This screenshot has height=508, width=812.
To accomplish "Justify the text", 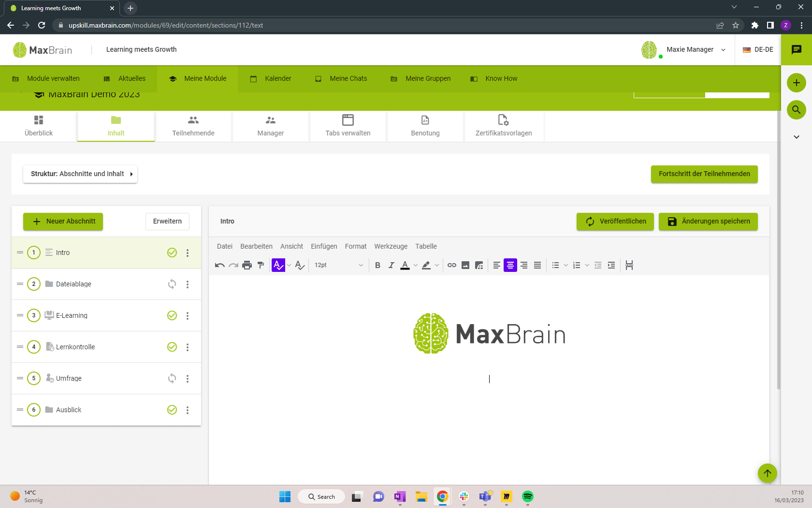I will (x=537, y=265).
